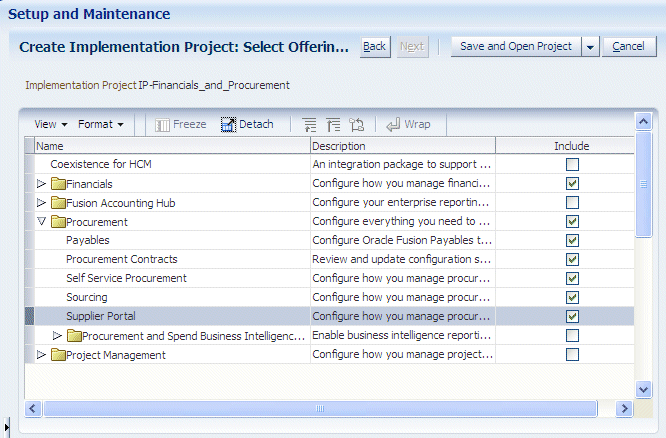Click the Back button

(x=375, y=47)
